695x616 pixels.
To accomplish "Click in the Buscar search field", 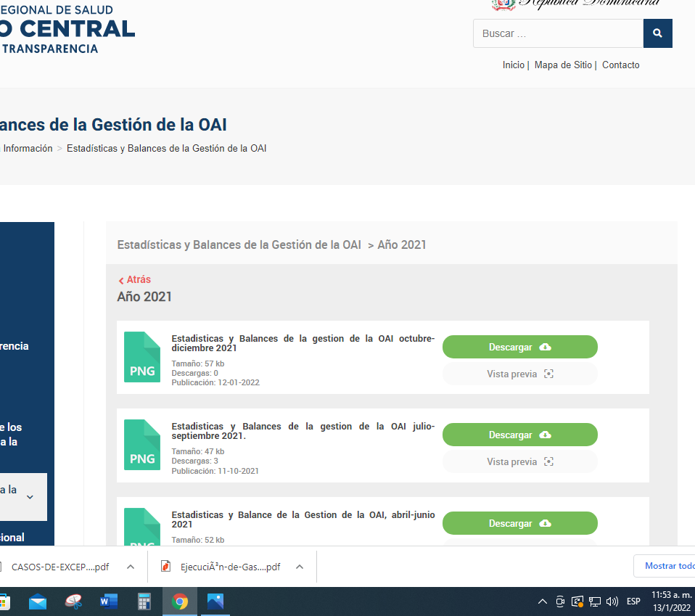I will pyautogui.click(x=558, y=33).
